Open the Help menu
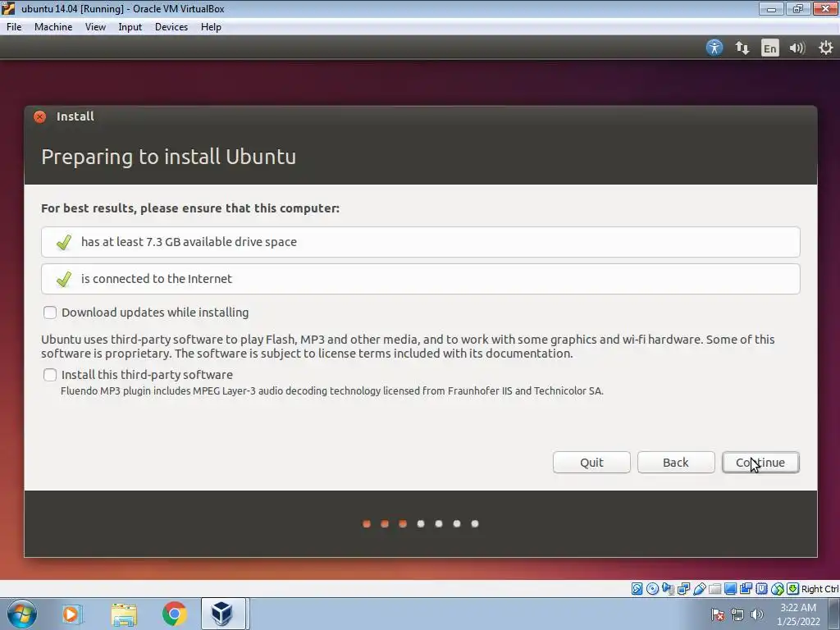Image resolution: width=840 pixels, height=630 pixels. pyautogui.click(x=211, y=27)
